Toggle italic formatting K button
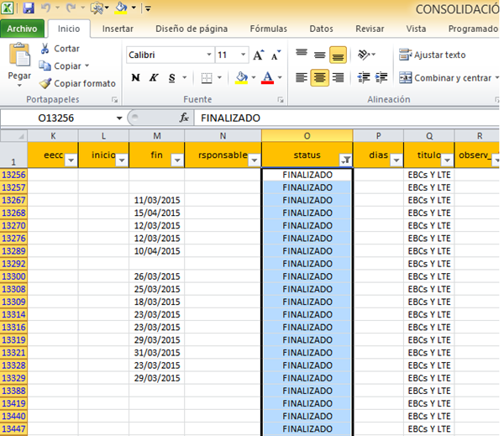This screenshot has height=436, width=504. pyautogui.click(x=154, y=78)
